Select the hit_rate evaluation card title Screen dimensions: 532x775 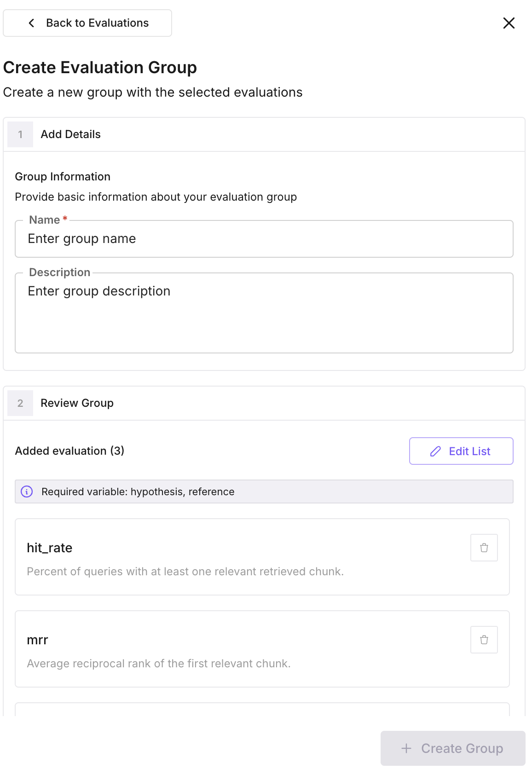(x=50, y=548)
